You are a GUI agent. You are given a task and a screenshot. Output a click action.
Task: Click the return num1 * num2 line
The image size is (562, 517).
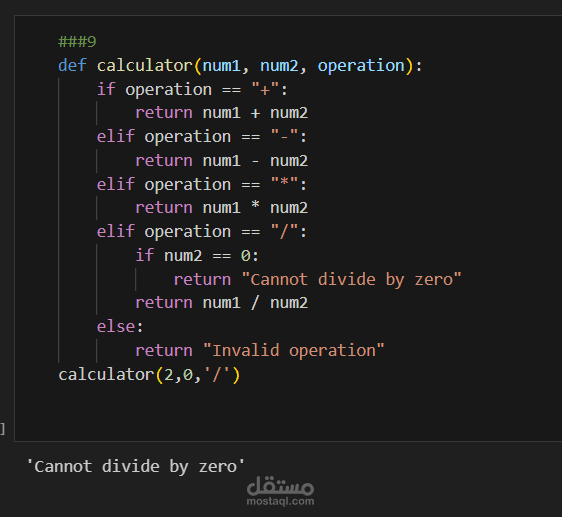click(x=222, y=208)
